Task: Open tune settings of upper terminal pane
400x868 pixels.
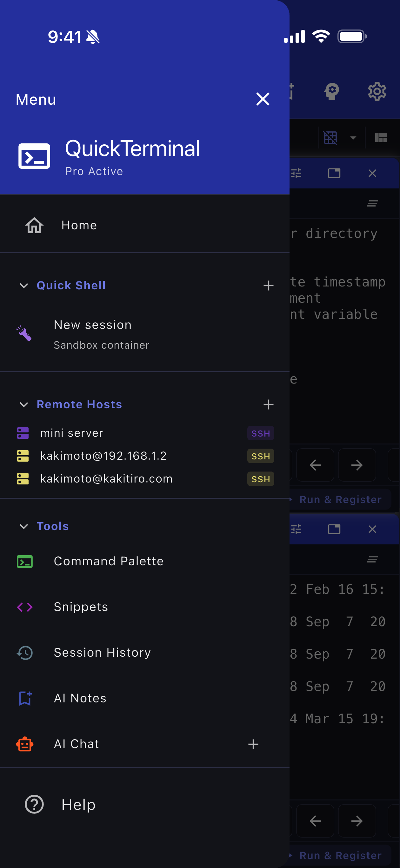Action: pos(296,173)
